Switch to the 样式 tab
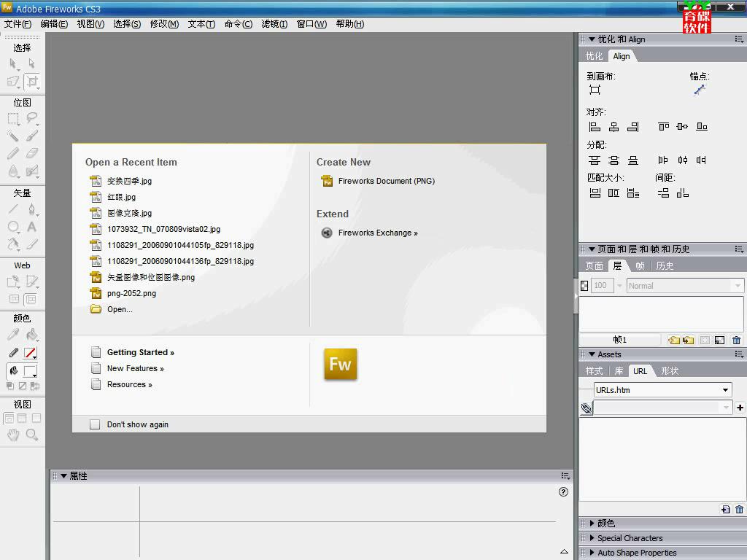Image resolution: width=747 pixels, height=560 pixels. [594, 371]
